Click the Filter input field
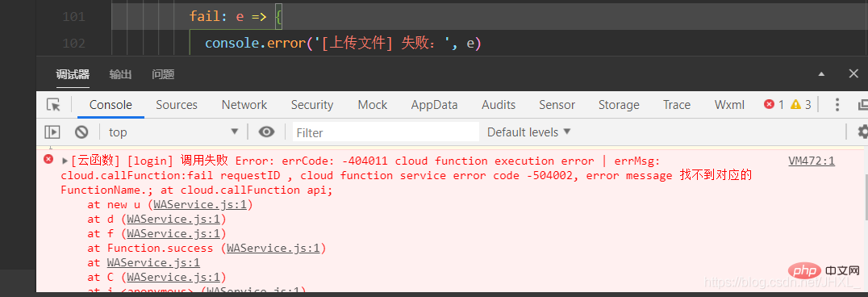868x297 pixels. (386, 132)
